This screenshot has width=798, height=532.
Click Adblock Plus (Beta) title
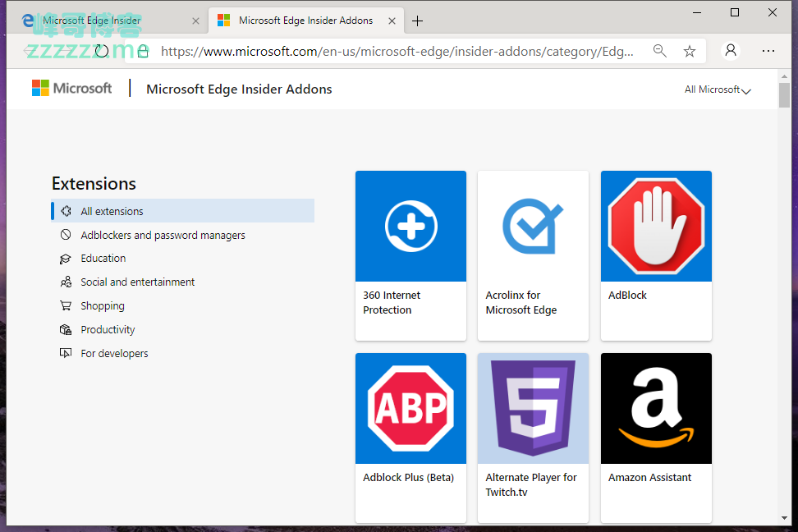408,478
